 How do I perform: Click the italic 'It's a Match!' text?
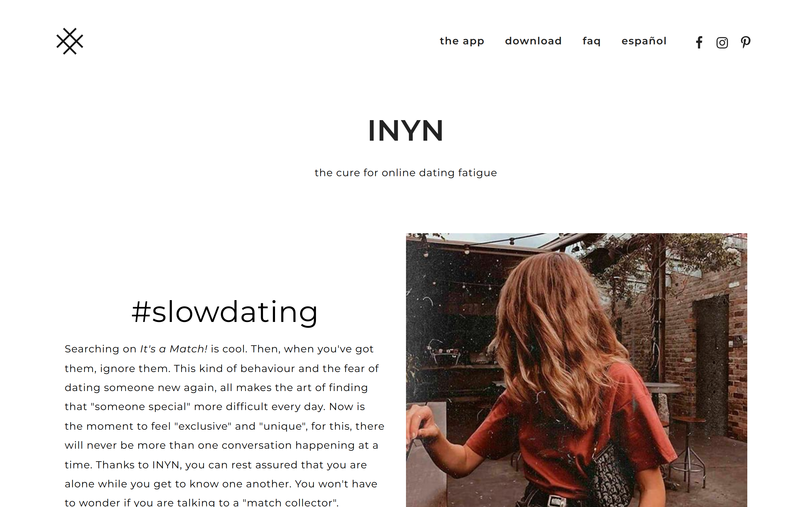pyautogui.click(x=174, y=349)
